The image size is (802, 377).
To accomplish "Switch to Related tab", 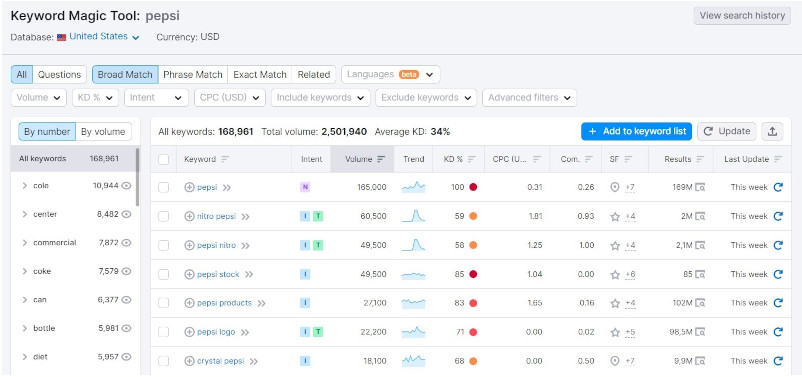I will click(314, 75).
